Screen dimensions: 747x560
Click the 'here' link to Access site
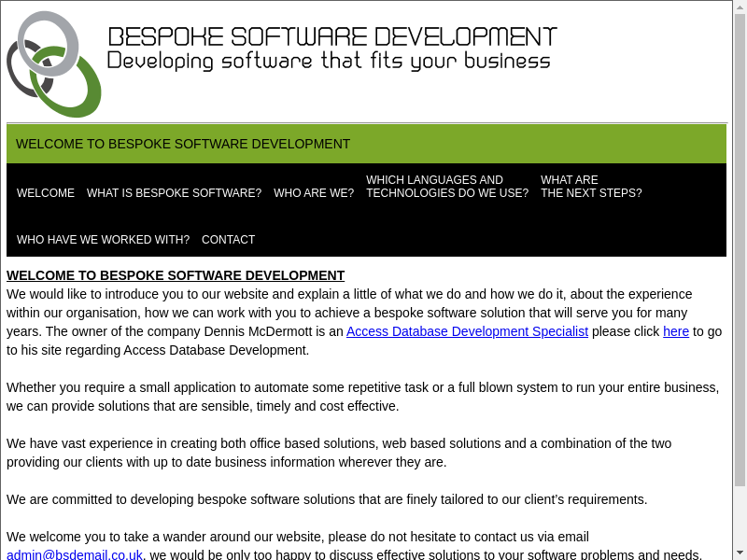(676, 331)
